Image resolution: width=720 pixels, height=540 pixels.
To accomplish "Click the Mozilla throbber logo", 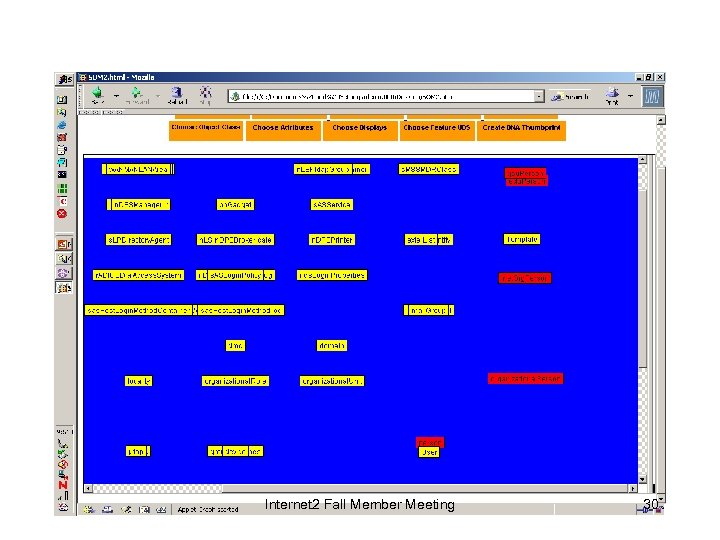I will click(x=652, y=96).
